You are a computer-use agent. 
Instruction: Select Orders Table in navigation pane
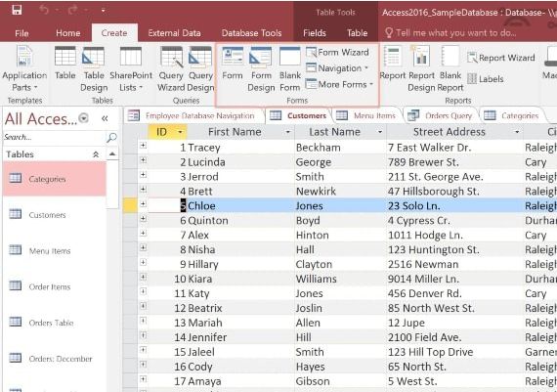[x=55, y=323]
